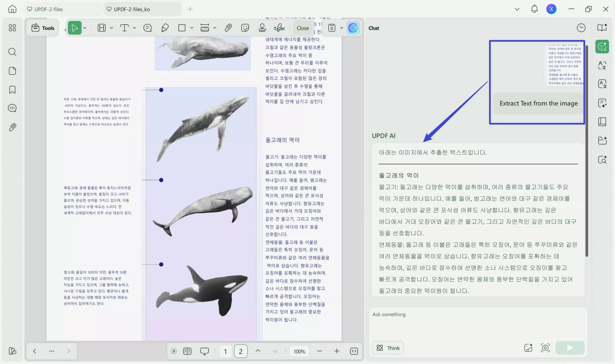Go to previous view arrow

pos(35,351)
